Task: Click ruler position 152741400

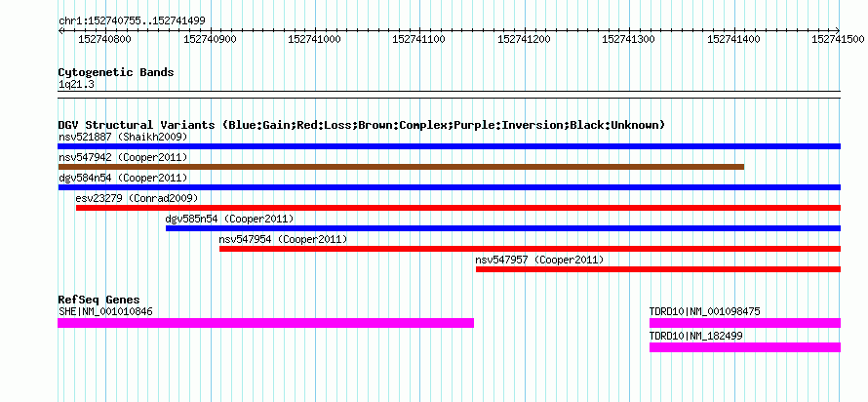Action: pos(734,39)
